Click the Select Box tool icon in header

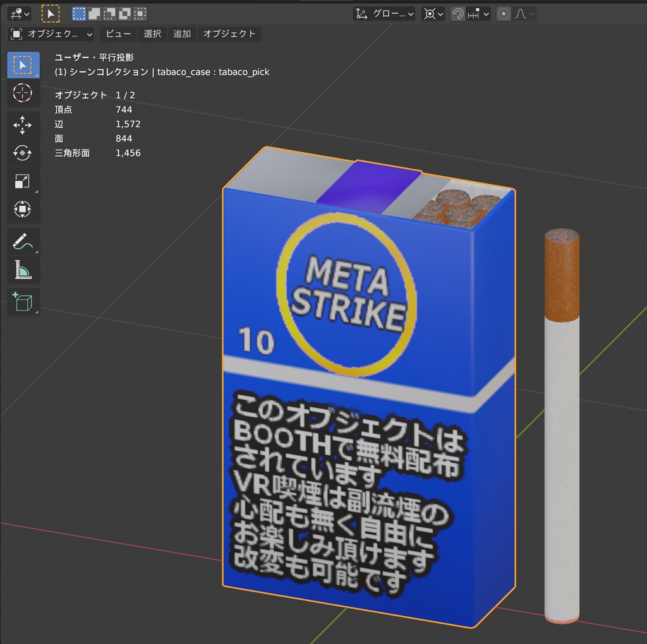click(51, 14)
